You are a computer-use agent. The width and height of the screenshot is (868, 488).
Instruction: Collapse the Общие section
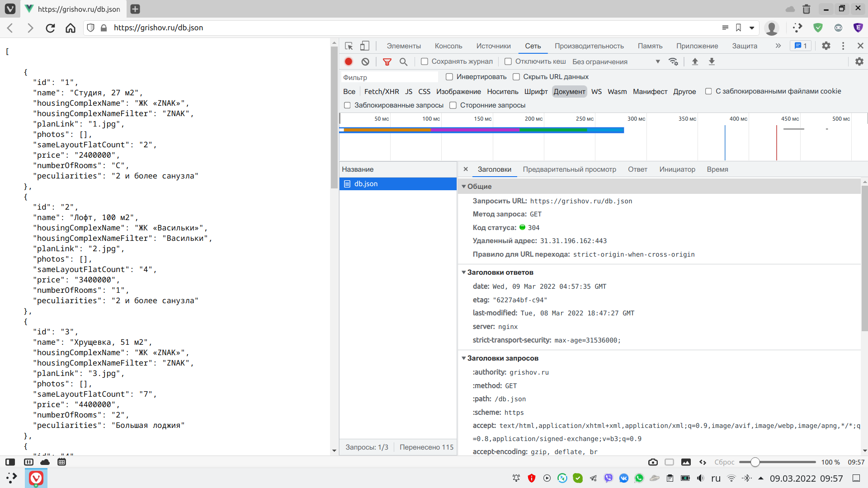pos(463,187)
